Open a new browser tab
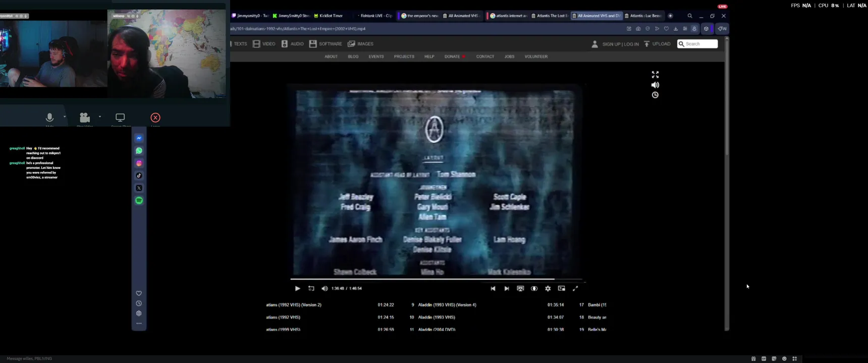This screenshot has width=868, height=363. point(670,16)
